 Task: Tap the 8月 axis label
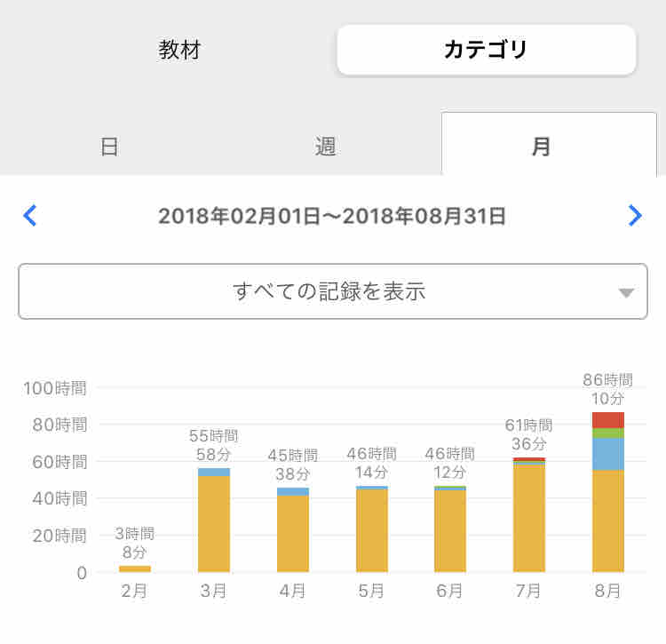[607, 591]
